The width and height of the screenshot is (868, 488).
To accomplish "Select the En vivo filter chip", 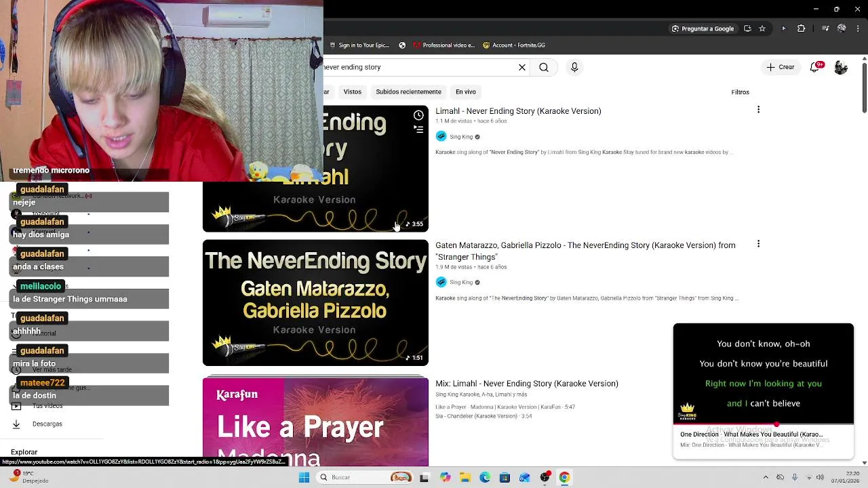I will (465, 91).
